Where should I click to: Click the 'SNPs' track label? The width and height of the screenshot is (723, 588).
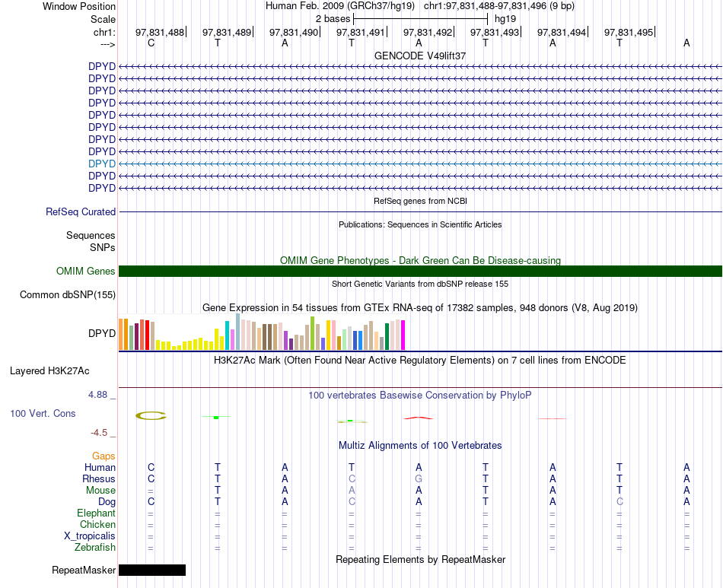[x=103, y=247]
